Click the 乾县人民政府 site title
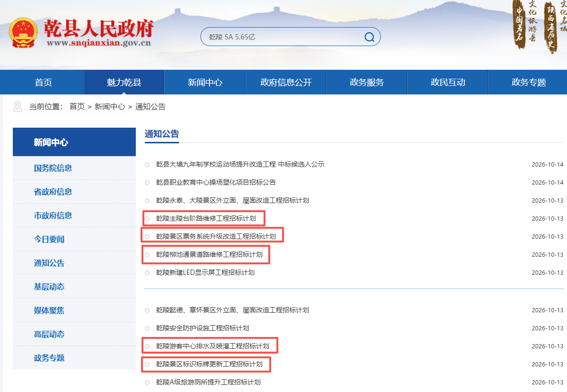567x392 pixels. click(99, 28)
